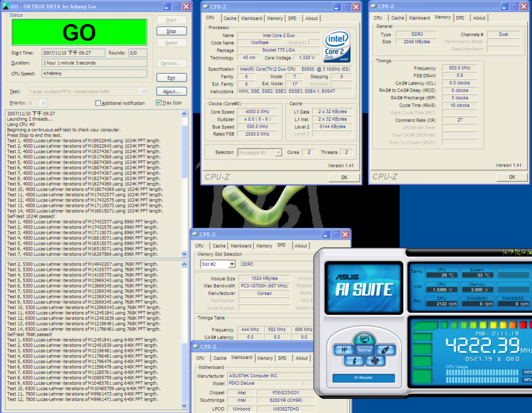Close the CPU-Z memory timings window
Screen dimensions: 532x413
(x=524, y=6)
